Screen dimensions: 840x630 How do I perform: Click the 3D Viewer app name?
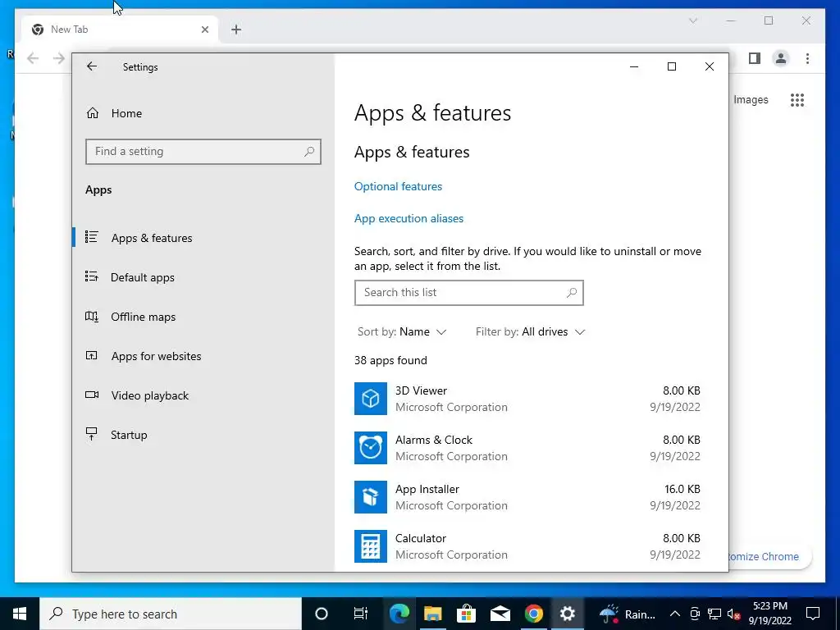421,390
